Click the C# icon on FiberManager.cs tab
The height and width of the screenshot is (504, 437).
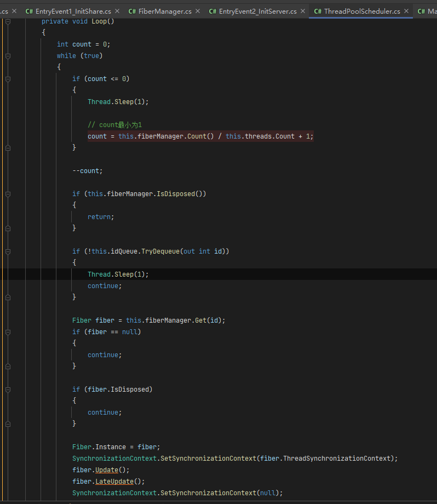132,12
